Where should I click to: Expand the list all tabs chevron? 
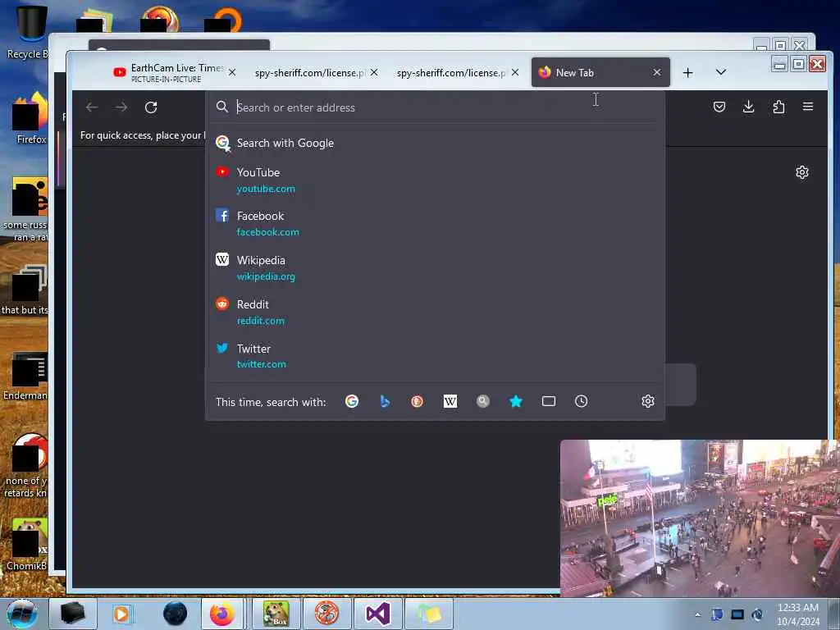[x=721, y=72]
